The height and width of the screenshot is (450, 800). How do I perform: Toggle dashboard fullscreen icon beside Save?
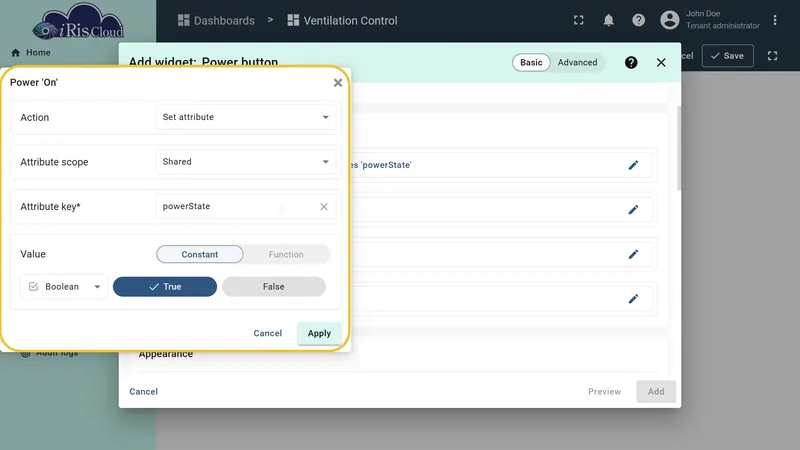[x=772, y=56]
